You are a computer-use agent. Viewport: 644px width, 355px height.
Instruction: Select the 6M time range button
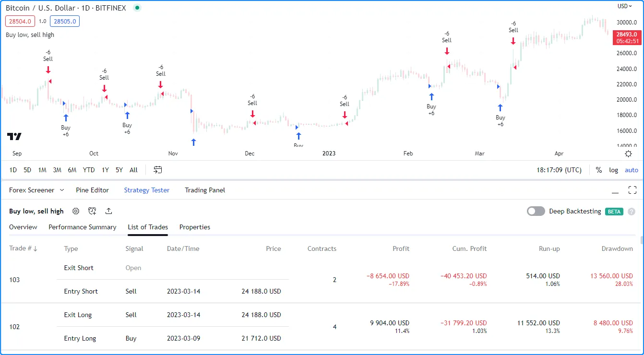click(72, 170)
